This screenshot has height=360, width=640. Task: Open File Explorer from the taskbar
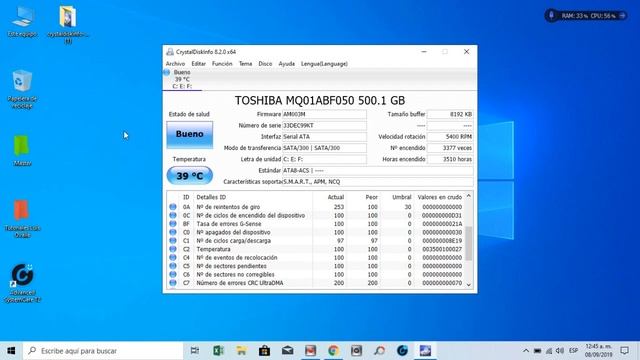[241, 351]
